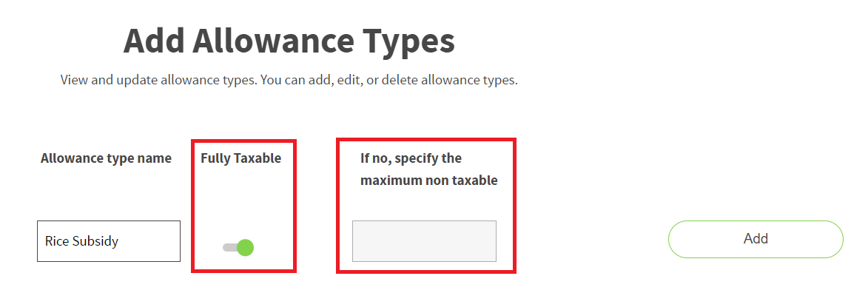Click the 'View and update allowance types' description
The width and height of the screenshot is (868, 293).
tap(158, 80)
